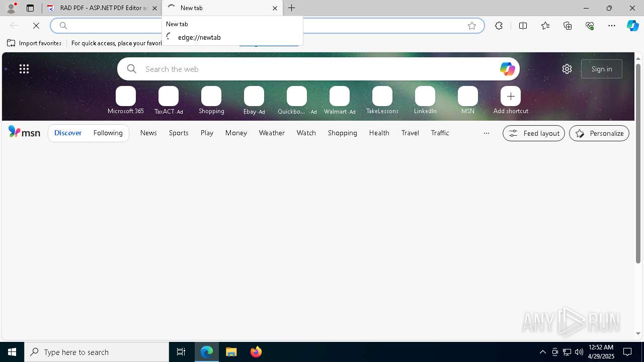The height and width of the screenshot is (362, 644).
Task: Stop loading the page
Action: point(36,26)
